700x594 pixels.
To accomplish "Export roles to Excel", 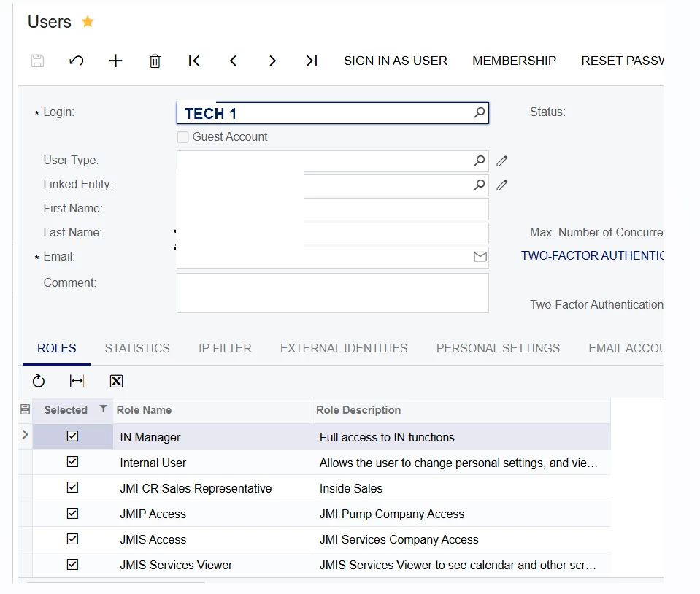I will [116, 381].
